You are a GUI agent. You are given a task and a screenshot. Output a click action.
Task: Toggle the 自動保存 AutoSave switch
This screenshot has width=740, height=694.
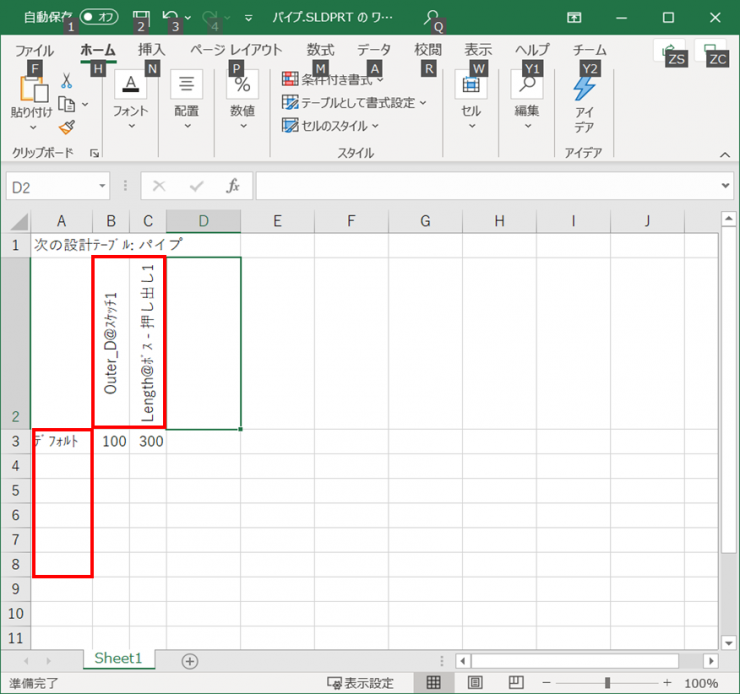tap(99, 17)
